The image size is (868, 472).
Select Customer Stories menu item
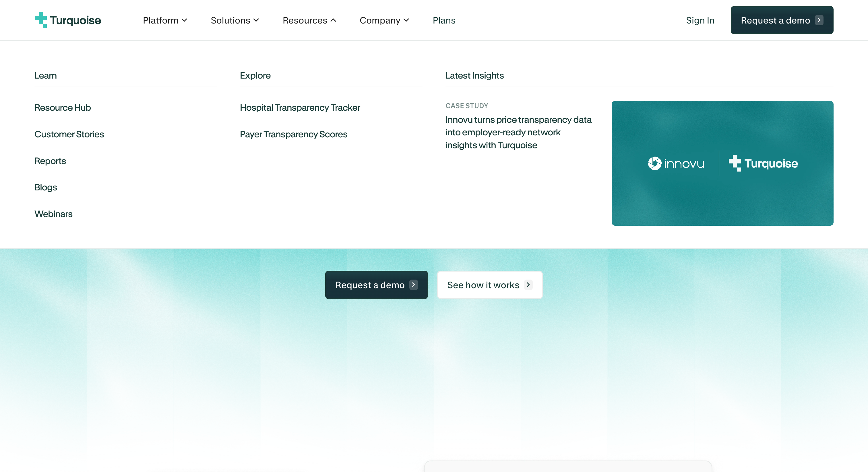coord(69,134)
